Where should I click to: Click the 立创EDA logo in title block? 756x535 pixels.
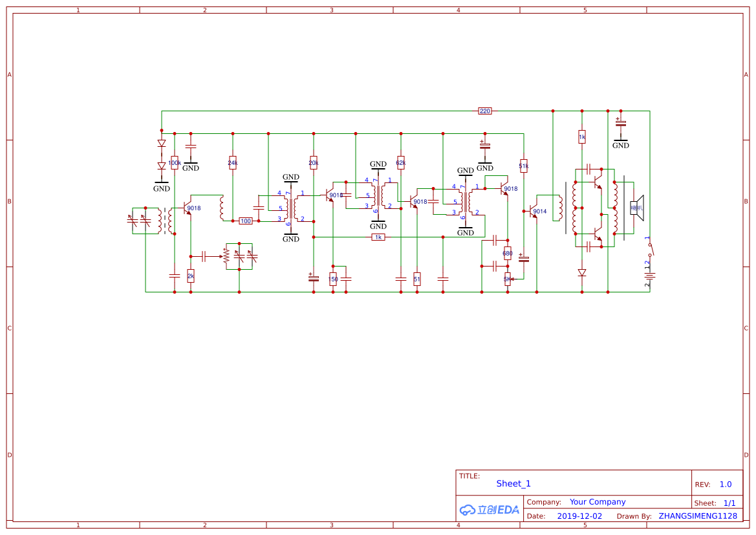pos(490,509)
